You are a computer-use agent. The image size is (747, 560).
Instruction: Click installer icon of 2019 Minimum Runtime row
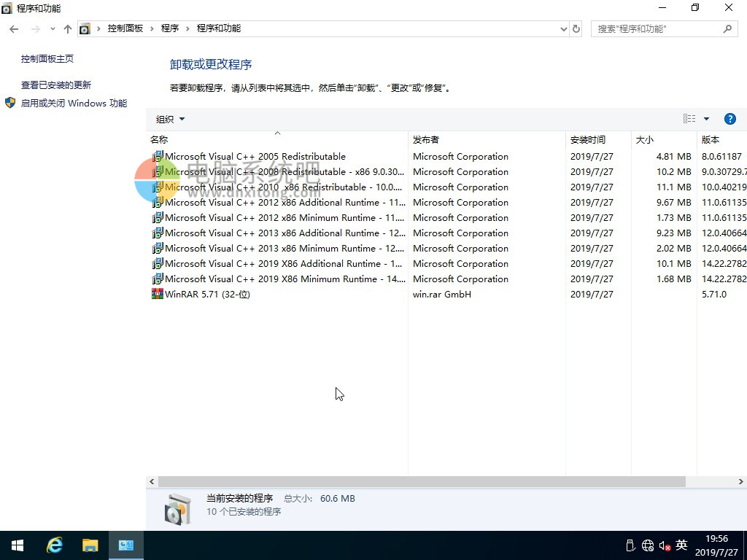pyautogui.click(x=158, y=279)
